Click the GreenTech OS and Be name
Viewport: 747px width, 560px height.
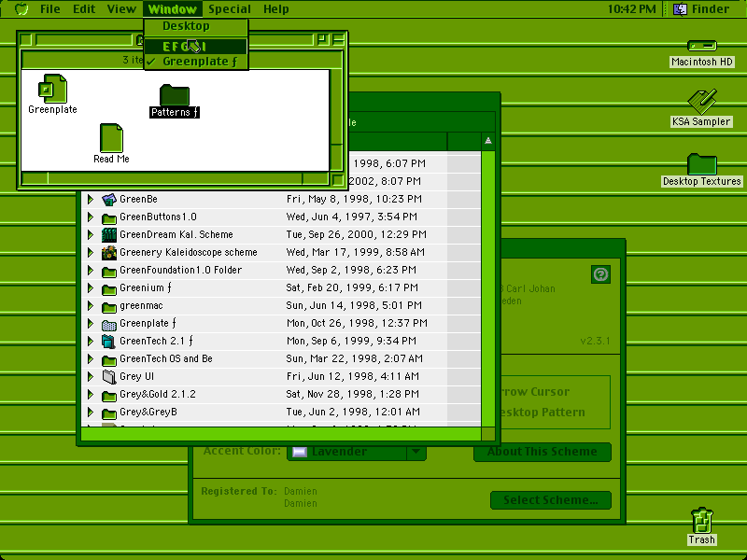pyautogui.click(x=166, y=358)
